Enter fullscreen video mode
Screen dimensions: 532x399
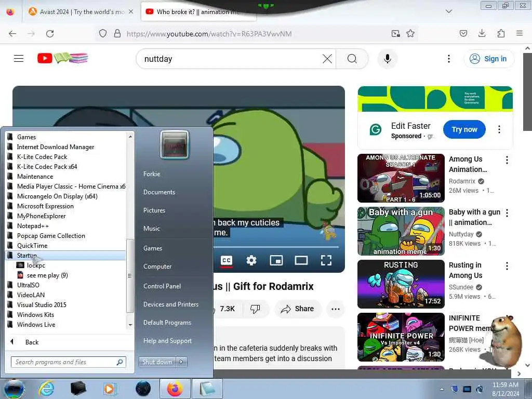[x=326, y=261]
